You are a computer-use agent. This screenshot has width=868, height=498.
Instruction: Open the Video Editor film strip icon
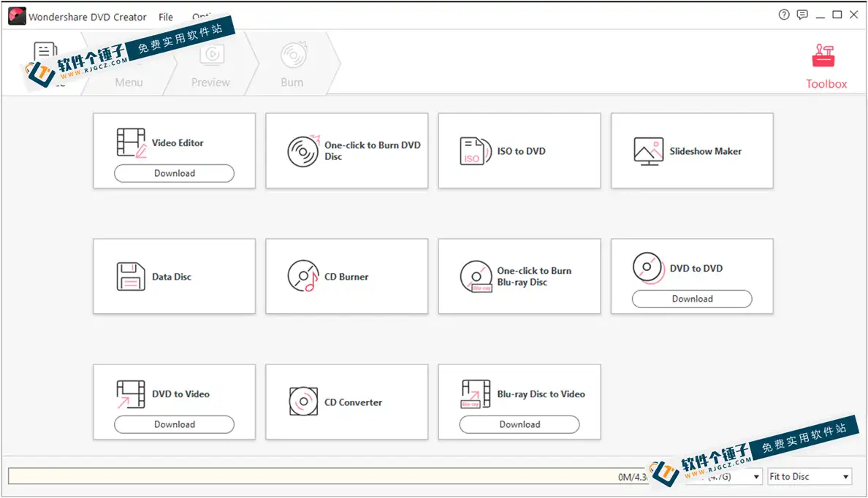click(132, 143)
